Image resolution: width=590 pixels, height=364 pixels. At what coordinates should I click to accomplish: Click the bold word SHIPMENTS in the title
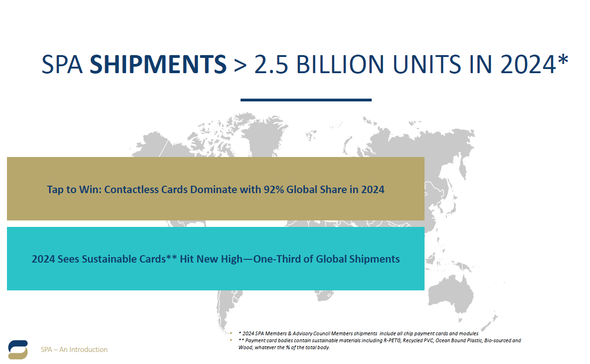pyautogui.click(x=158, y=64)
